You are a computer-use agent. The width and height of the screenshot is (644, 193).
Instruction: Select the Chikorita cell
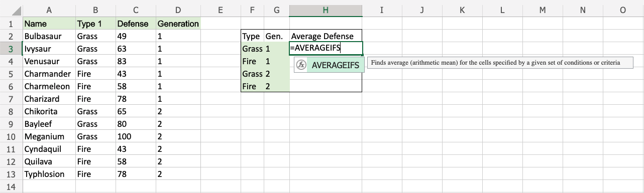49,112
